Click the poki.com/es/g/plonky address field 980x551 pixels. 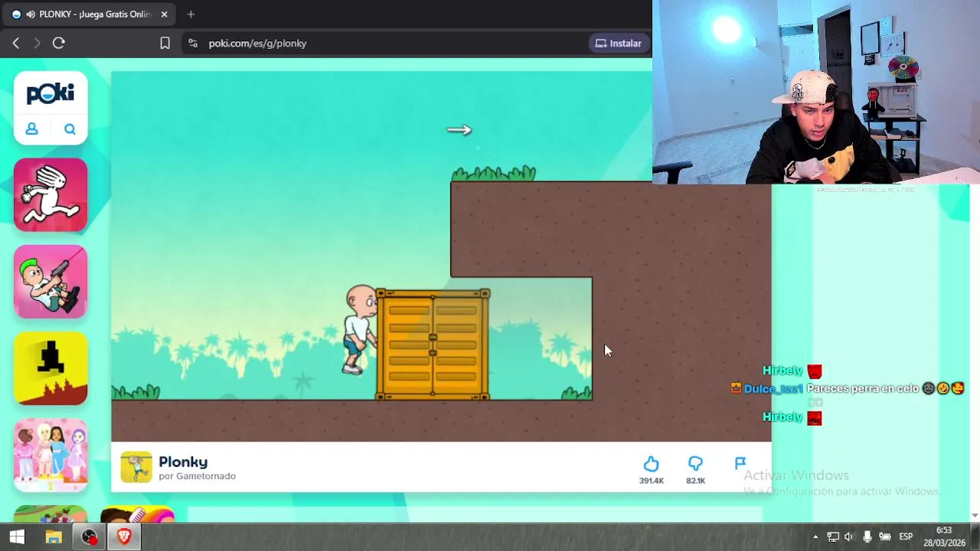click(258, 44)
